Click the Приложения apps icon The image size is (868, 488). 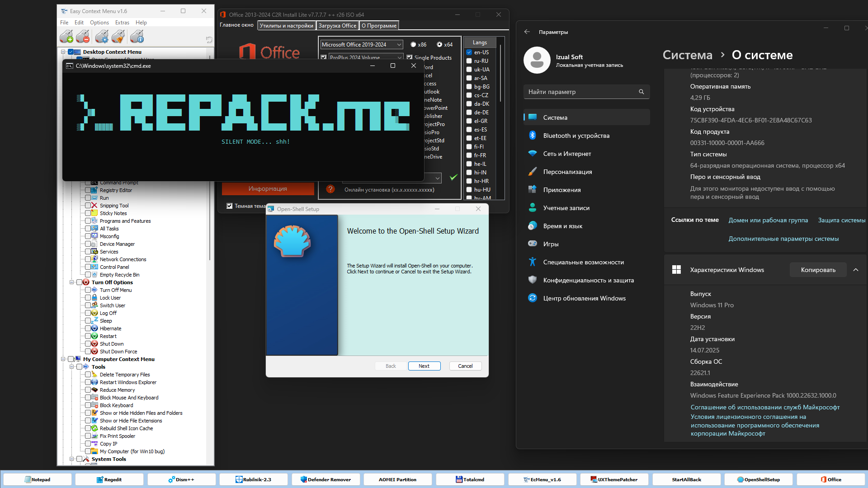point(533,190)
